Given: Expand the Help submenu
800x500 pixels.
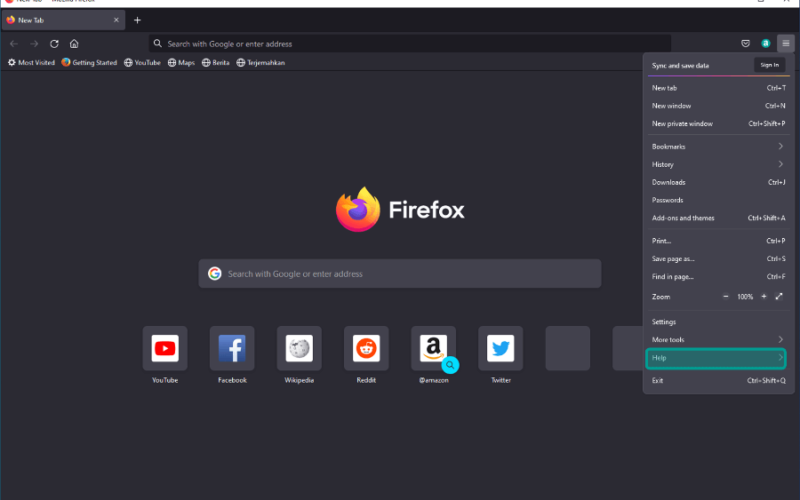Looking at the screenshot, I should 716,358.
